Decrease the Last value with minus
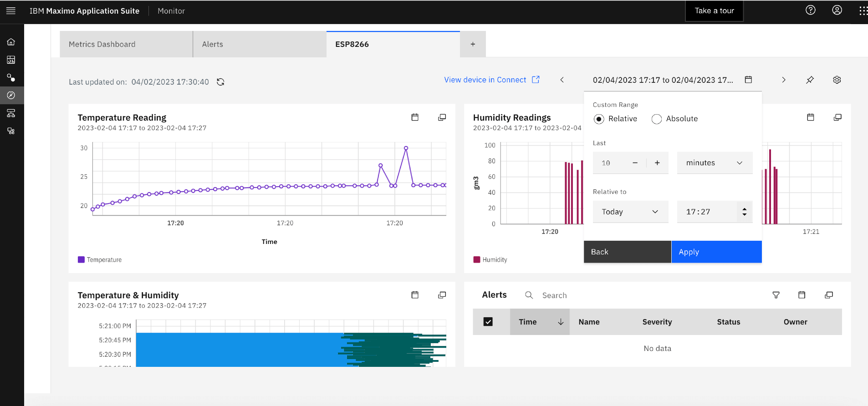Screen dimensions: 868x406 635,163
